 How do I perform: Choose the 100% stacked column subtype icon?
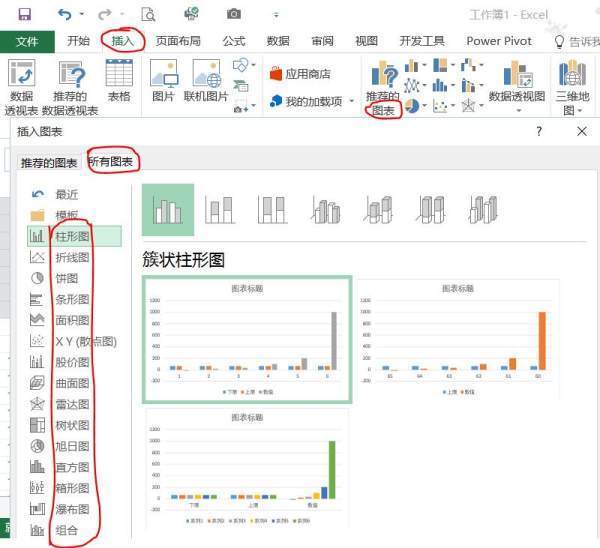[272, 209]
